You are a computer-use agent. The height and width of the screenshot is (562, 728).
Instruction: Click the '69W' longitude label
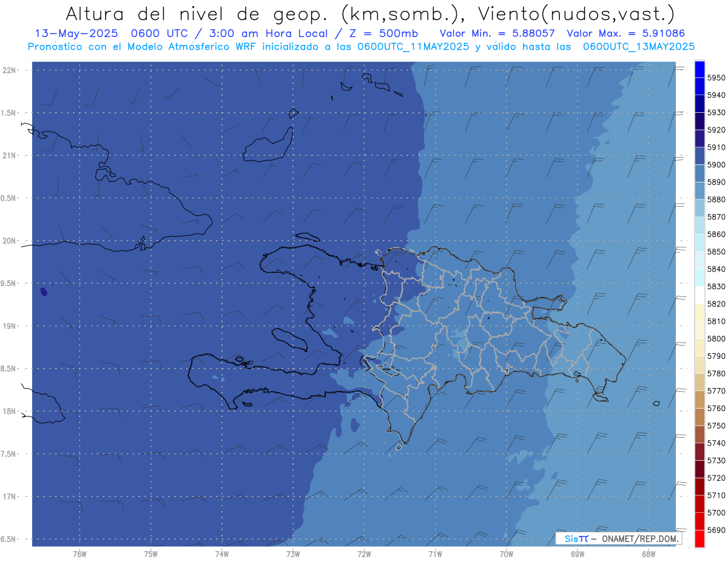578,554
